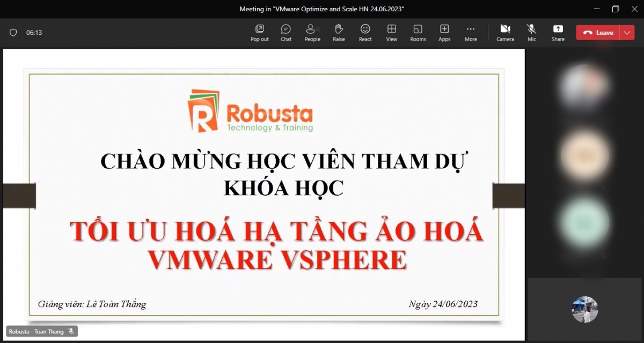Leave the meeting
The width and height of the screenshot is (644, 343).
(x=598, y=33)
